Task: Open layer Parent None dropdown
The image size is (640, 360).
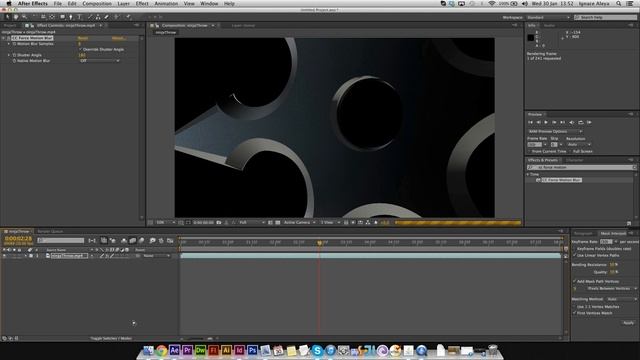Action: point(156,256)
